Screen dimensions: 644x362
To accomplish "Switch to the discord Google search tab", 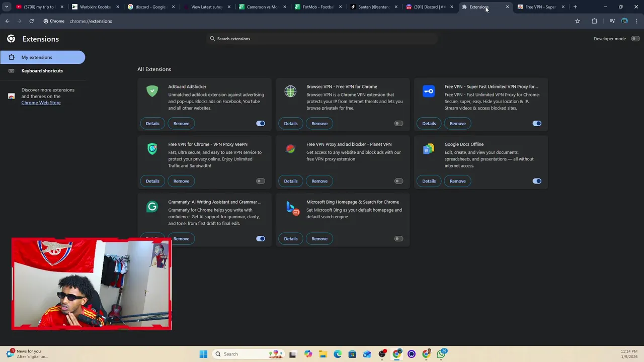I will (150, 7).
